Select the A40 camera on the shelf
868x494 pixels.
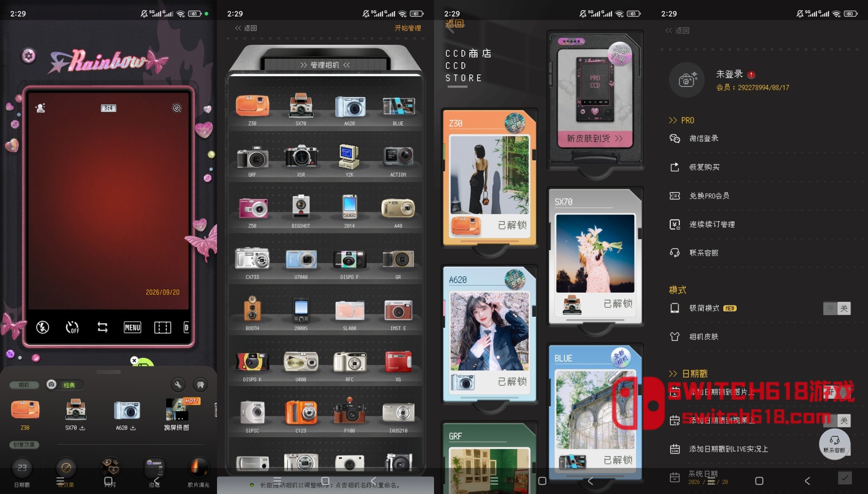[398, 213]
